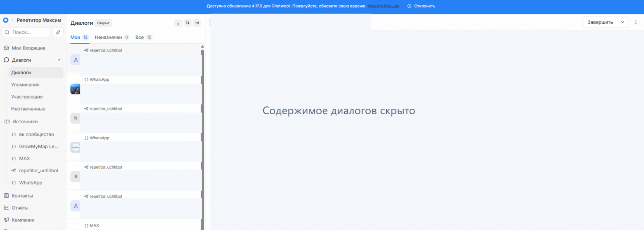Image resolution: width=644 pixels, height=230 pixels.
Task: Focus the Поиск search field
Action: point(26,32)
